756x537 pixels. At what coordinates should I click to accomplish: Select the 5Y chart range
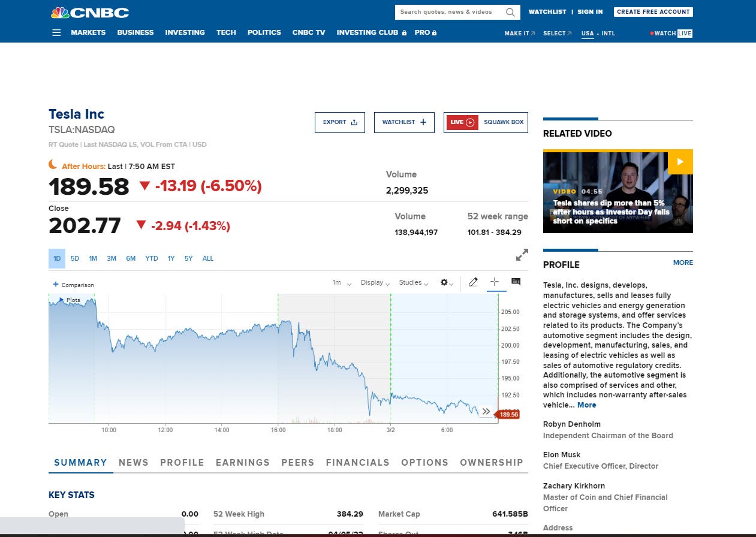(188, 259)
